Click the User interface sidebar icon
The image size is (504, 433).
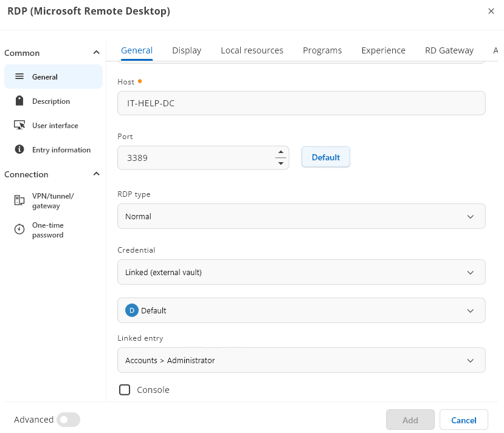pos(19,125)
